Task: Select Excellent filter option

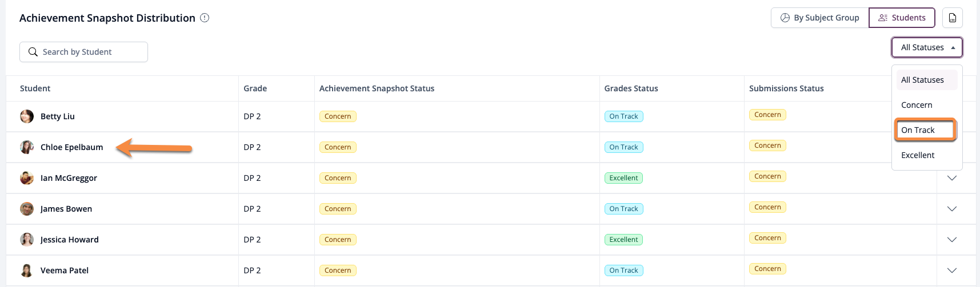Action: (x=918, y=155)
